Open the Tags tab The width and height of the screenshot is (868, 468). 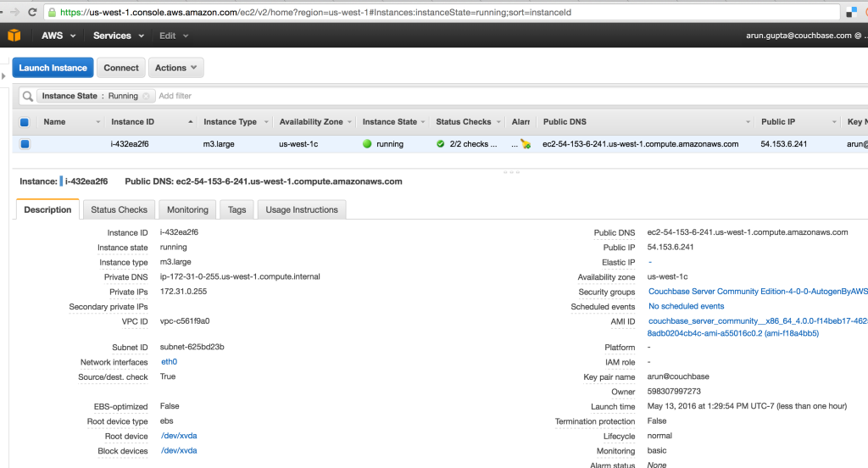pos(237,209)
